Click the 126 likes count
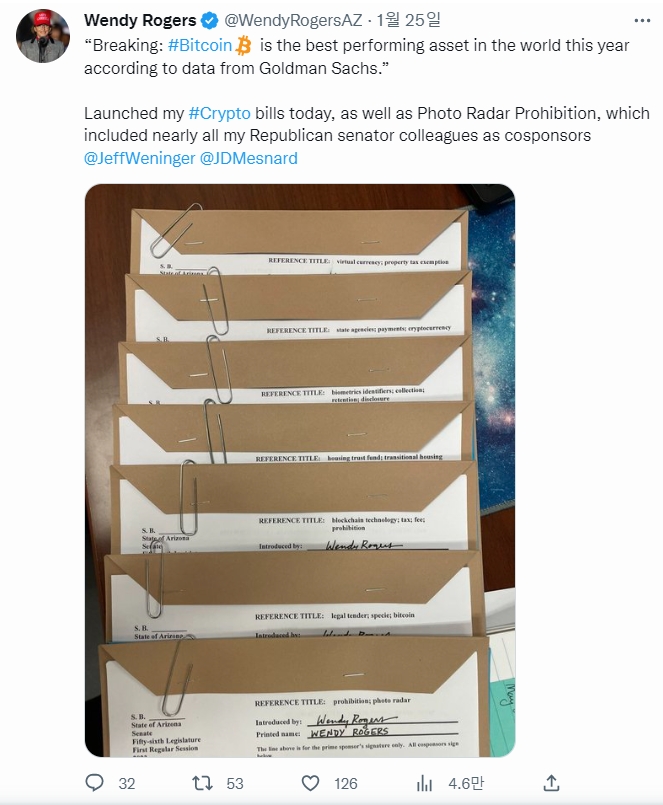Image resolution: width=663 pixels, height=805 pixels. click(x=346, y=783)
